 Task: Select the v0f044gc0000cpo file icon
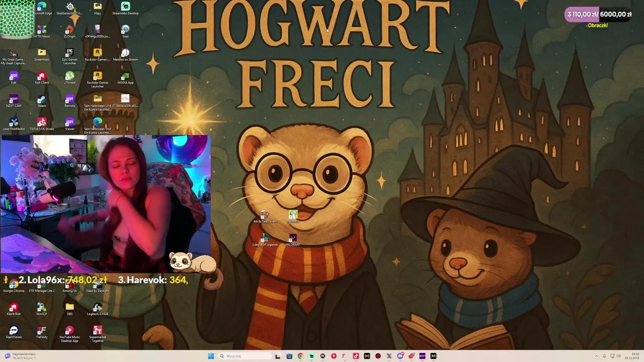click(x=98, y=32)
